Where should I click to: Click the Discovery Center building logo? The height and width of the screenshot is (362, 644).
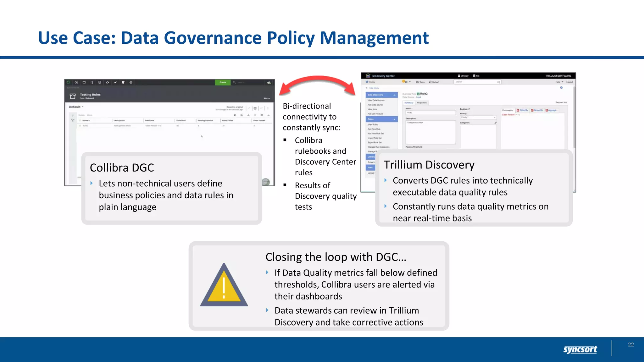tap(368, 76)
